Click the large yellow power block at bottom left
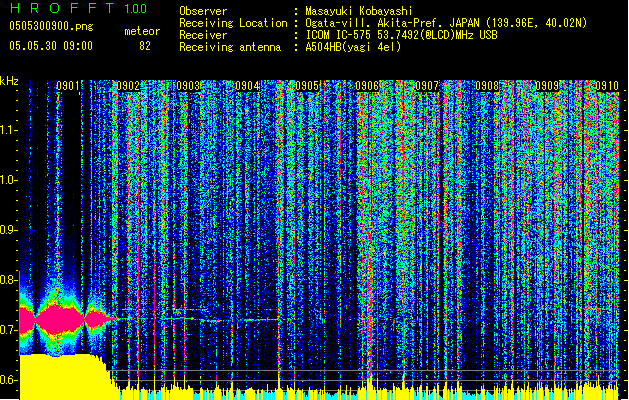This screenshot has width=629, height=400. pyautogui.click(x=64, y=377)
